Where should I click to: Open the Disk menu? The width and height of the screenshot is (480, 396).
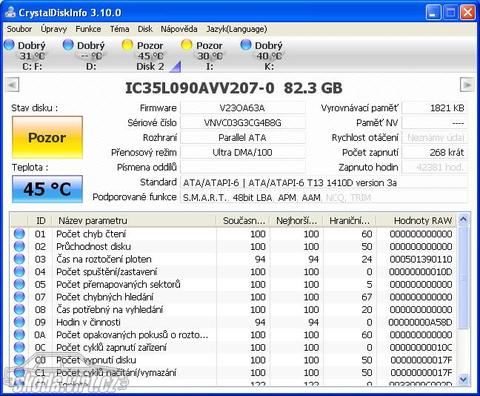145,29
